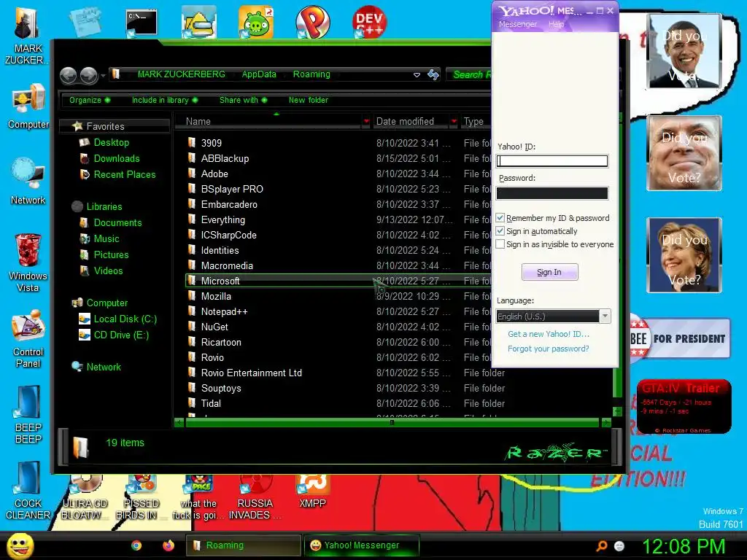Click MARK ZUCKERBERG in the address breadcrumb
Image resolution: width=747 pixels, height=560 pixels.
click(x=181, y=74)
